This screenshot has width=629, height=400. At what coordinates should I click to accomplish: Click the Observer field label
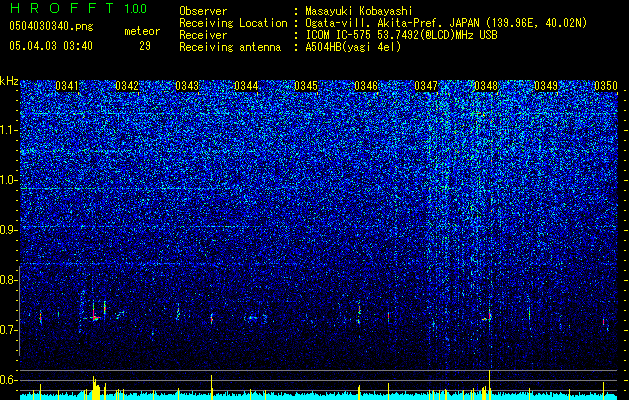pyautogui.click(x=203, y=11)
